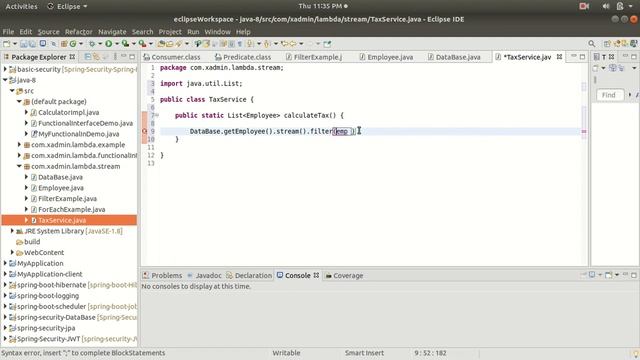
Task: Open the Eclipse application menu in top bar
Action: [67, 6]
